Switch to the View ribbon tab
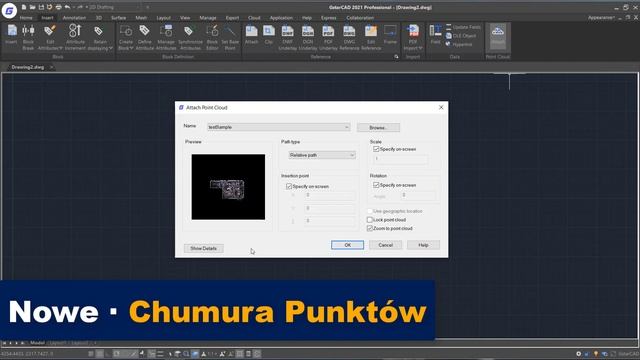 [x=185, y=18]
